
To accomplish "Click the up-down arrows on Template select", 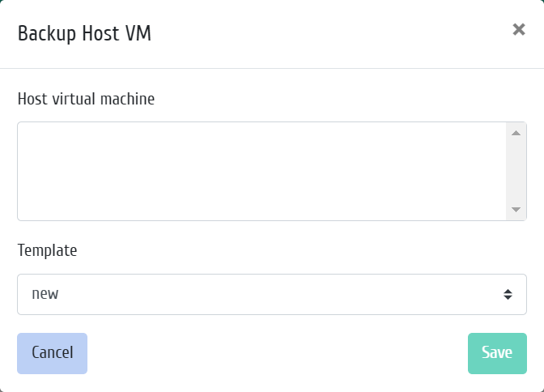I will pos(508,295).
